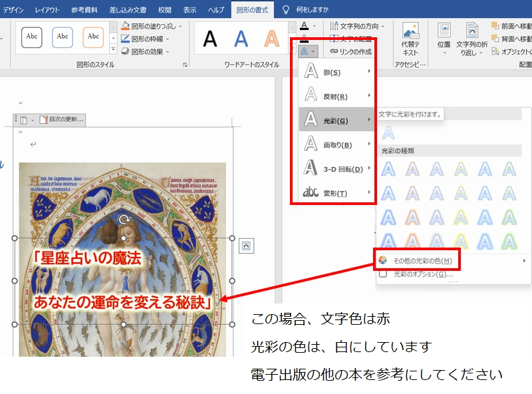Screen dimensions: 532x394
Task: Apply the orange outline Abc shape style
Action: pyautogui.click(x=93, y=37)
